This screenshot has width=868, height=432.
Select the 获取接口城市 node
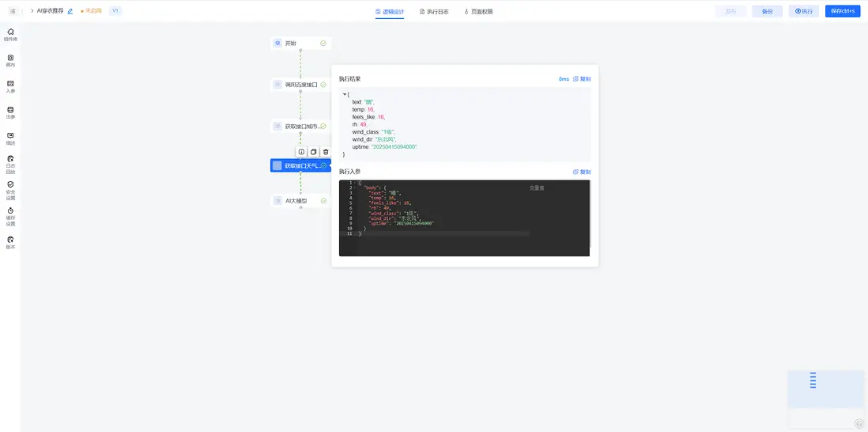(x=300, y=127)
